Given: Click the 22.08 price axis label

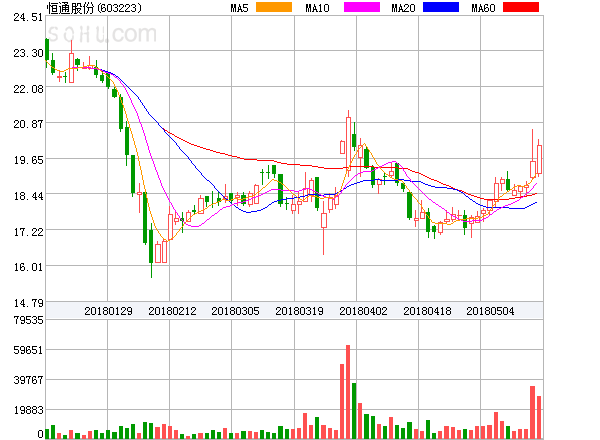Looking at the screenshot, I should coord(28,89).
